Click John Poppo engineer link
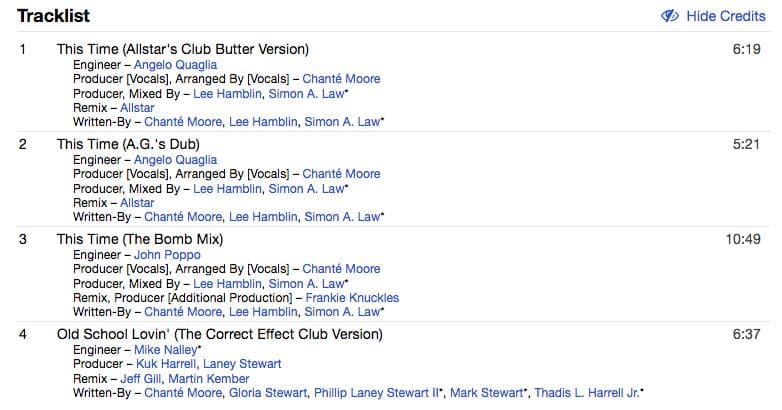This screenshot has width=782, height=410. click(166, 255)
